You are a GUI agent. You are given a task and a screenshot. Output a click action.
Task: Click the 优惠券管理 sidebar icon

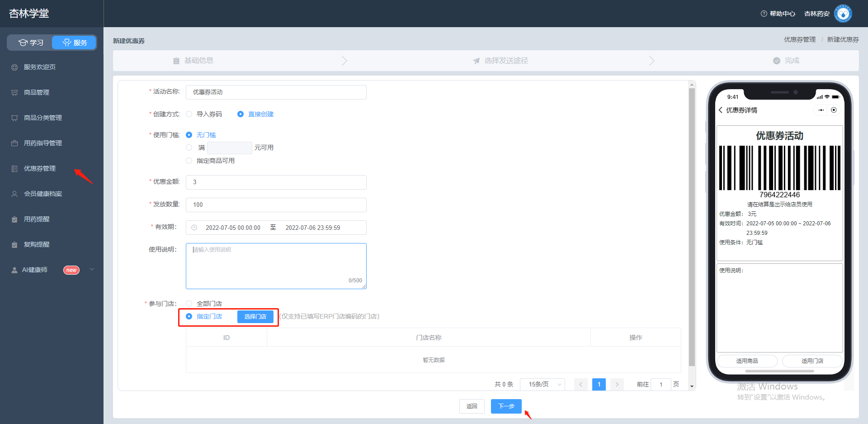pos(14,168)
